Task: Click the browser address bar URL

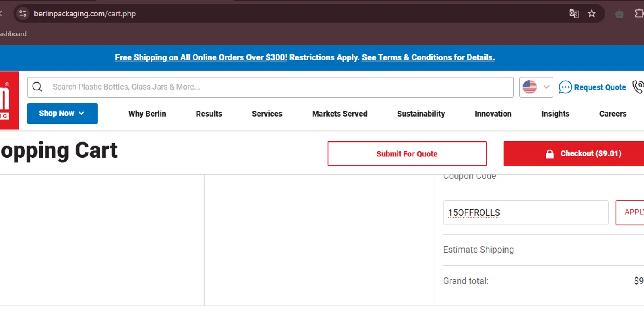Action: pos(85,13)
